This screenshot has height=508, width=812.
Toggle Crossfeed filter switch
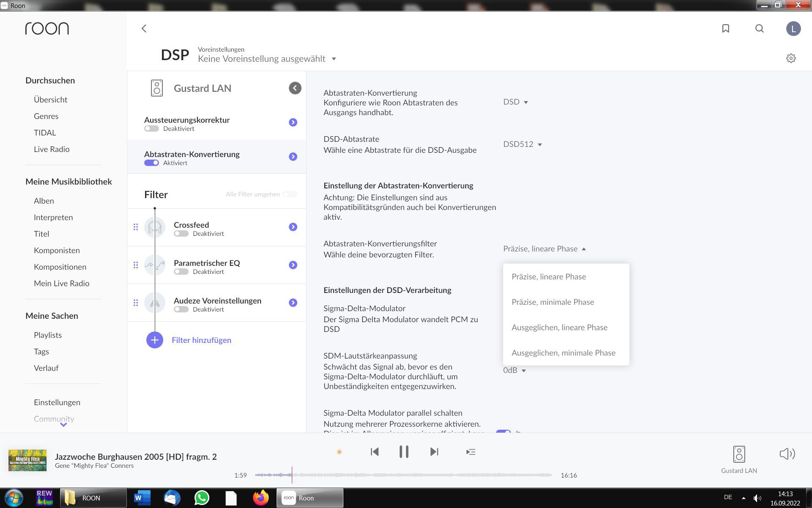(x=181, y=234)
